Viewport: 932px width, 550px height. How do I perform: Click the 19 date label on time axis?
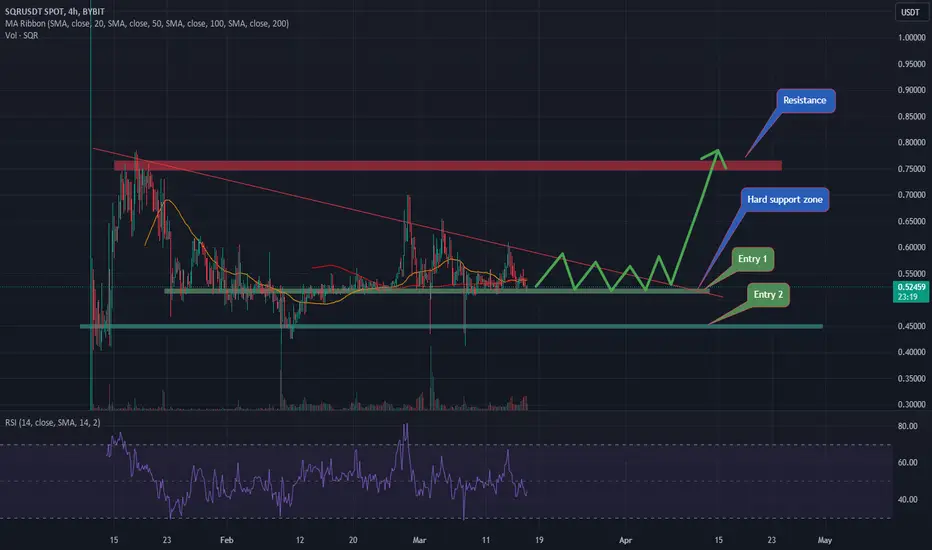539,540
